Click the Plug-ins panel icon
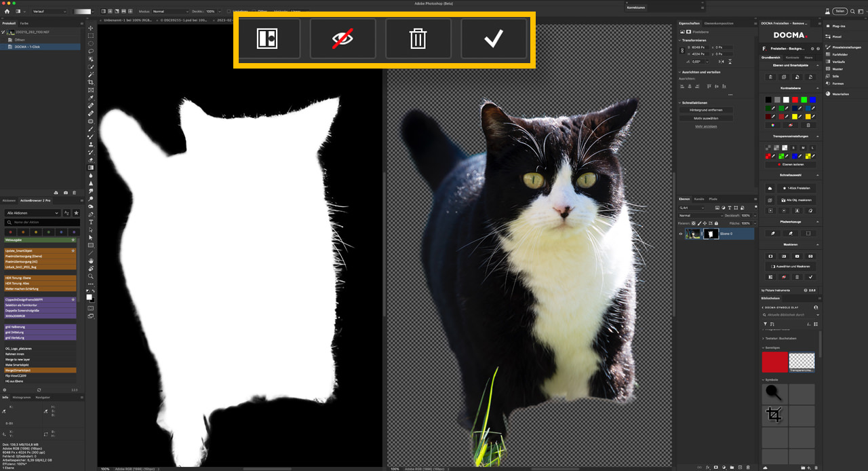The width and height of the screenshot is (868, 471). click(x=829, y=26)
